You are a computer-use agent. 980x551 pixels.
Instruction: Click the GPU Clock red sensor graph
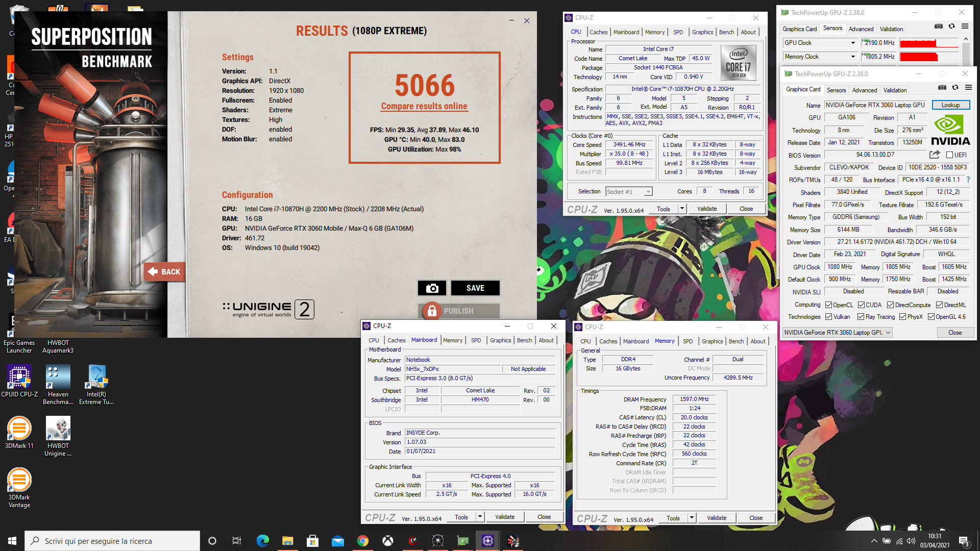point(928,43)
